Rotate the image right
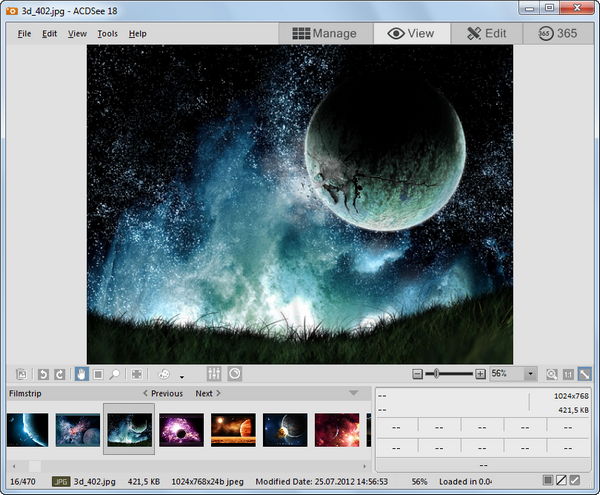This screenshot has width=600, height=495. click(x=59, y=374)
